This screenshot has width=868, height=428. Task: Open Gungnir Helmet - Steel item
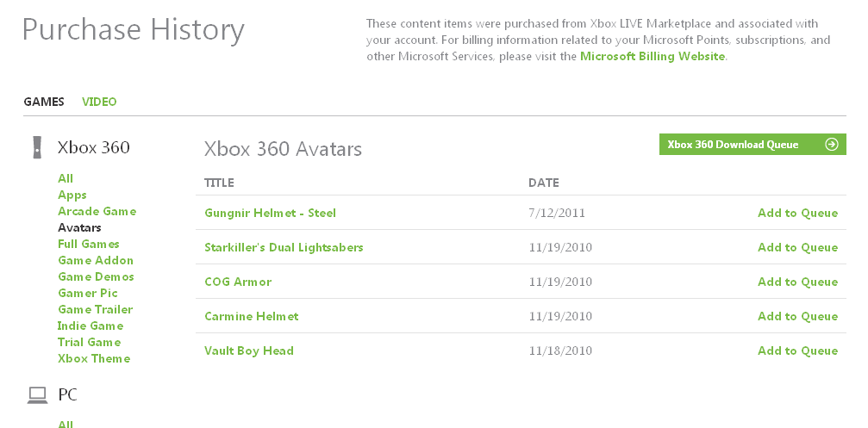coord(270,213)
